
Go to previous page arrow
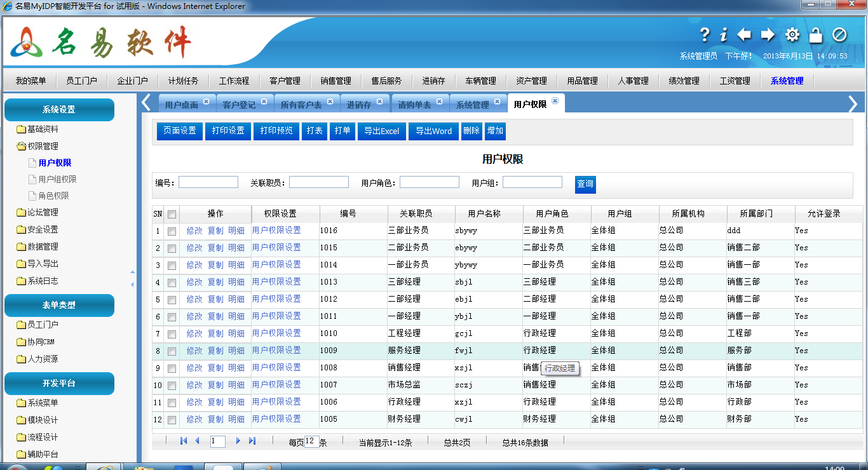pos(197,441)
